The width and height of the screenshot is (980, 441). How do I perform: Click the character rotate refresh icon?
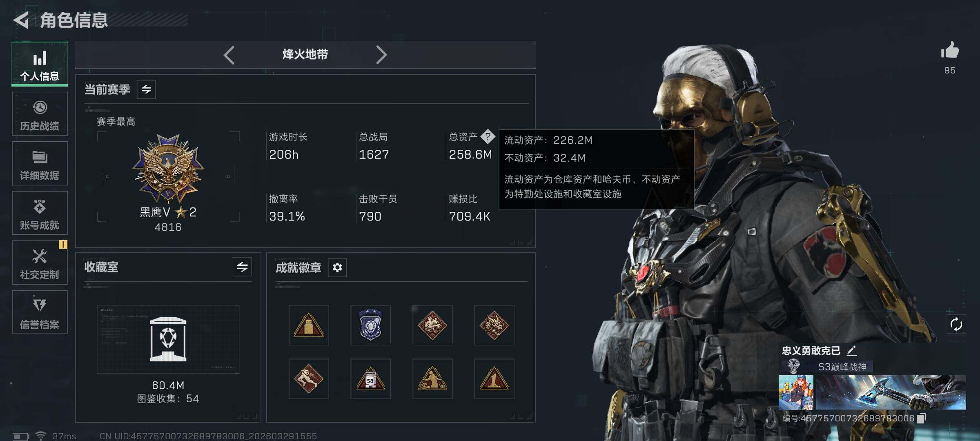tap(956, 325)
